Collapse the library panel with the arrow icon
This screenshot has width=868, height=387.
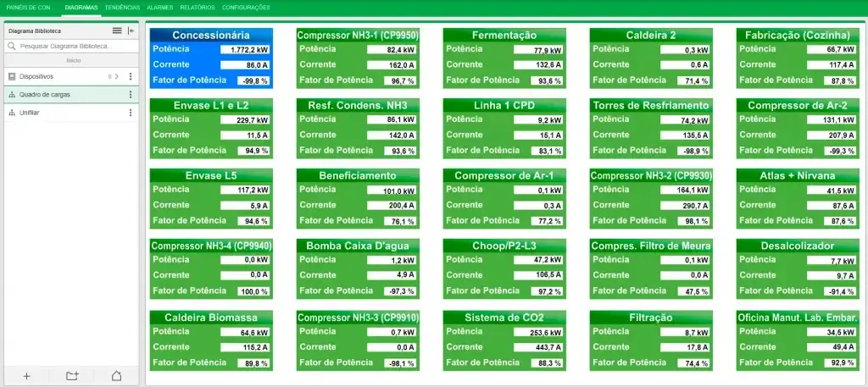coord(131,31)
